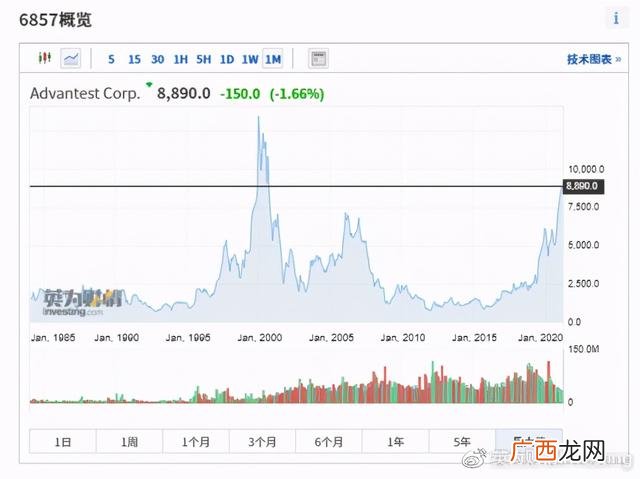Set interval to 5 minutes
The width and height of the screenshot is (640, 479).
click(111, 59)
